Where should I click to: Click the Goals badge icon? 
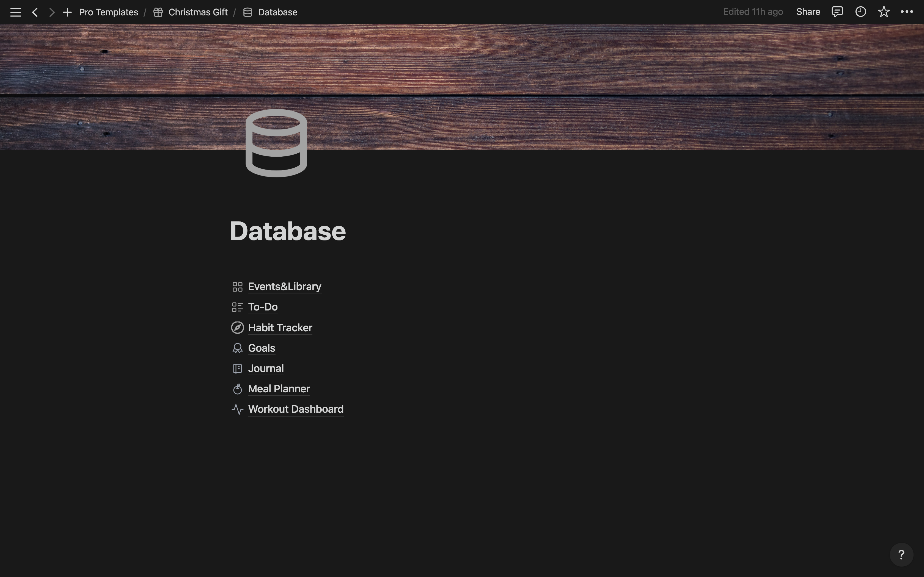(x=238, y=348)
